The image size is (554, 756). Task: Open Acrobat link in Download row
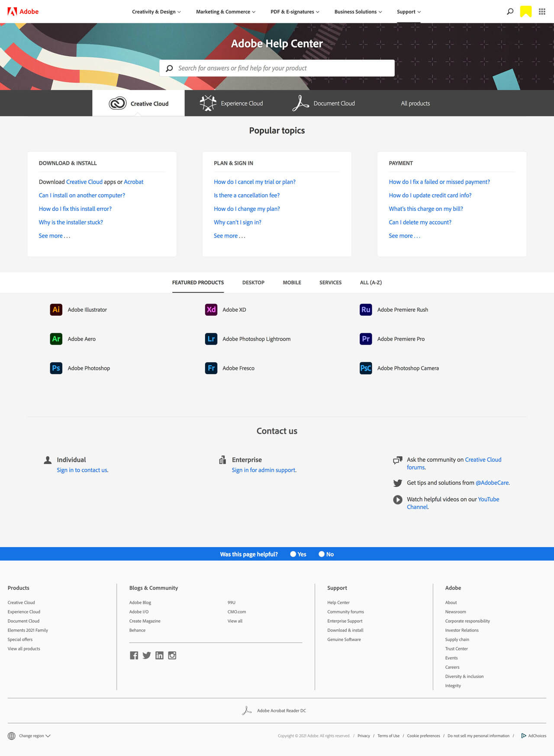(133, 182)
